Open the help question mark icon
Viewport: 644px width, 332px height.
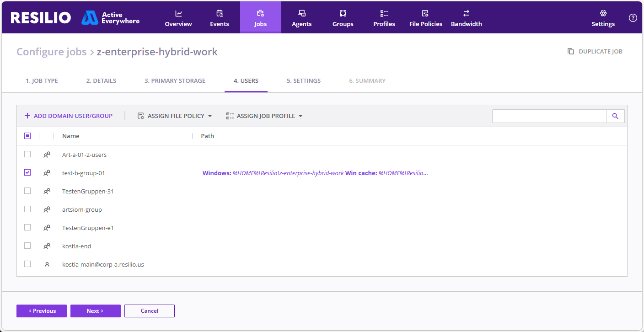click(633, 18)
